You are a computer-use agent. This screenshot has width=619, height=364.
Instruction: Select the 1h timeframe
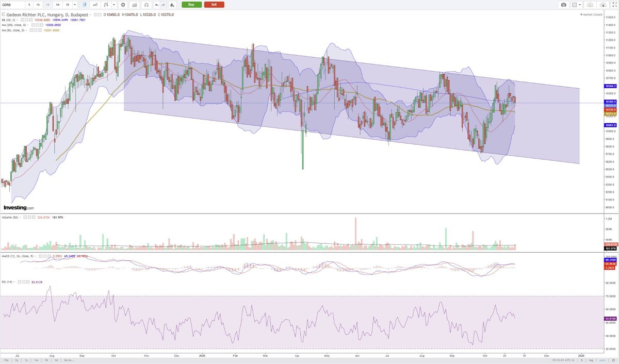click(x=38, y=5)
